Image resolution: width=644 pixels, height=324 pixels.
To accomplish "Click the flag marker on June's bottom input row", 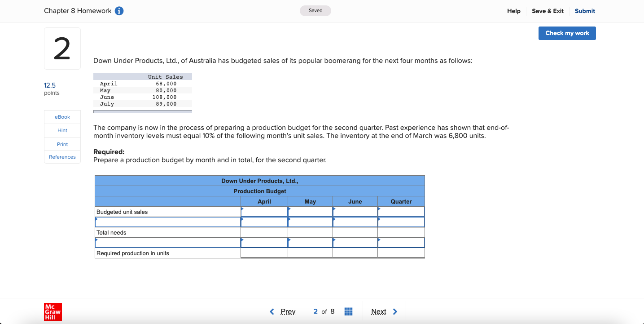I will pyautogui.click(x=334, y=240).
